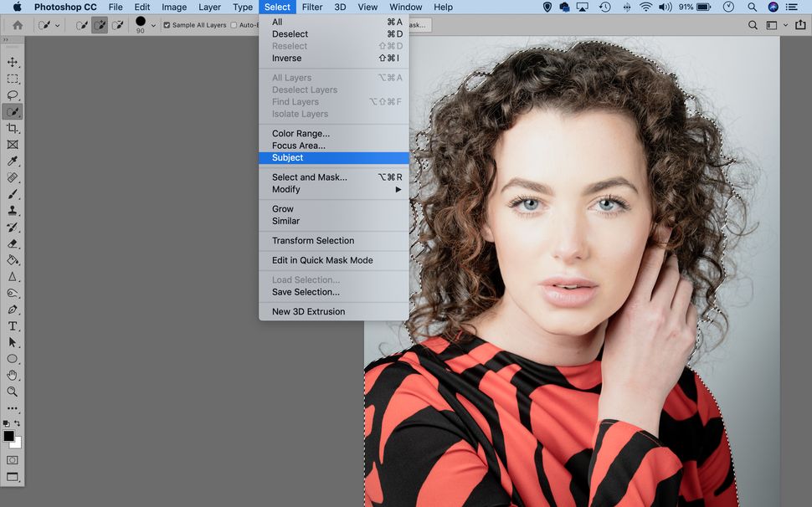Choose Transform Selection menu entry
The width and height of the screenshot is (812, 507).
click(x=334, y=241)
